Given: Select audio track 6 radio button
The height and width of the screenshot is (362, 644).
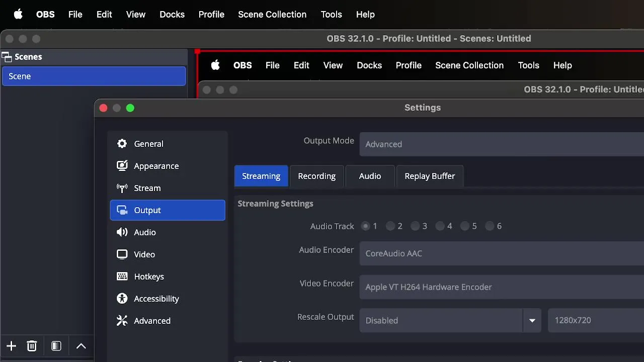Looking at the screenshot, I should pyautogui.click(x=490, y=226).
